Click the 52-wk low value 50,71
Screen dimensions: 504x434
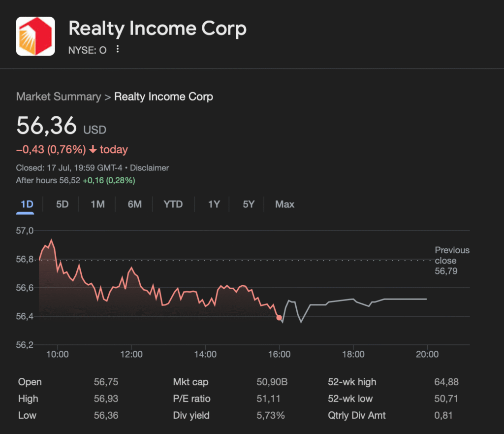[x=446, y=399]
